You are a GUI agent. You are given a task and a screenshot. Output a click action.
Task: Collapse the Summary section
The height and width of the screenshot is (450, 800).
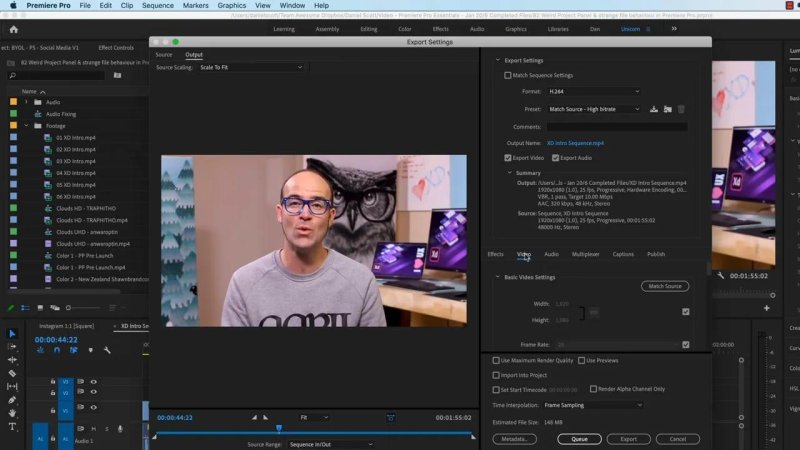coord(509,173)
